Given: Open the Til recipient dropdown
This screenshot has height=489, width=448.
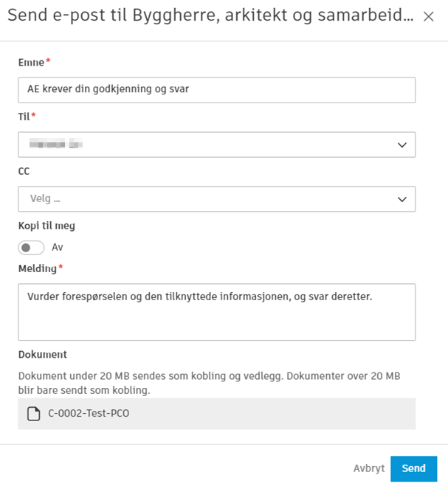Looking at the screenshot, I should [x=216, y=145].
